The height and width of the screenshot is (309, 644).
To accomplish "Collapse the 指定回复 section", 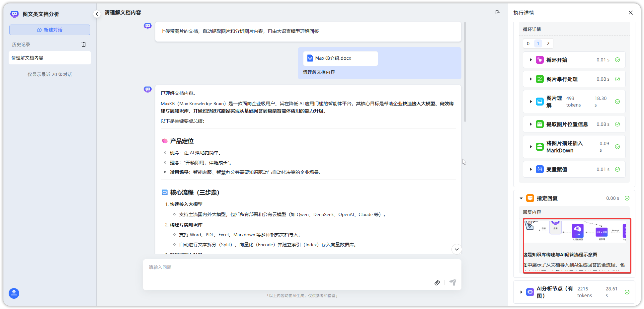I will click(521, 198).
